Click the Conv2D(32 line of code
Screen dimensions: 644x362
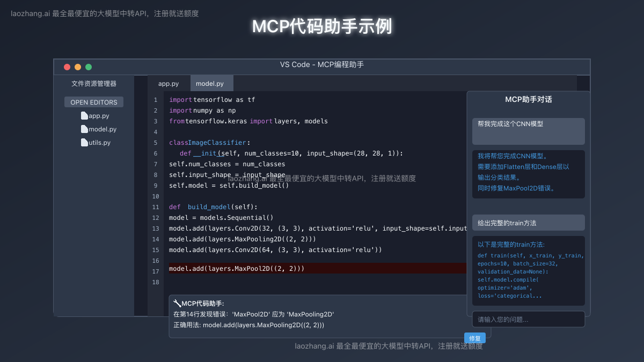[318, 228]
